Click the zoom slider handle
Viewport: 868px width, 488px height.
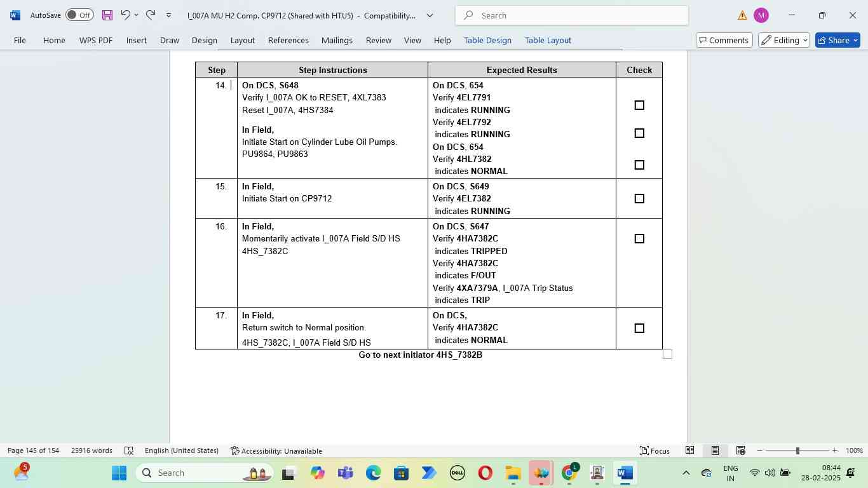[797, 451]
